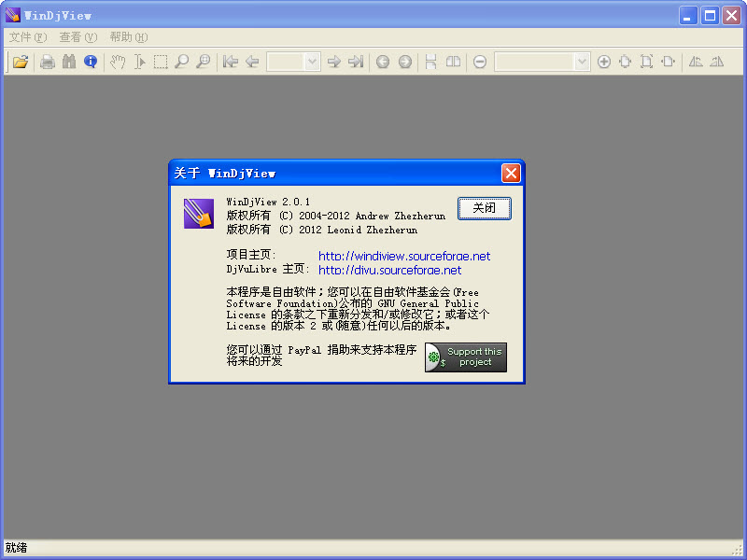Open the windjview.sourceforge.net project link

[404, 255]
